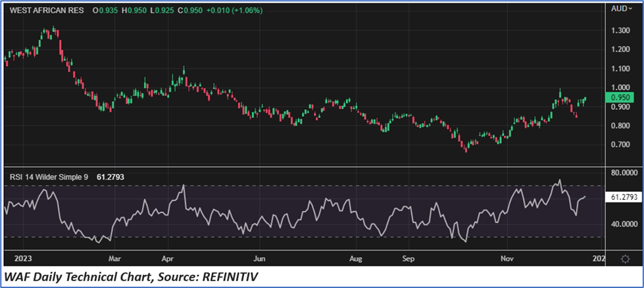Click the 80.0000 RSI axis label

coord(622,173)
